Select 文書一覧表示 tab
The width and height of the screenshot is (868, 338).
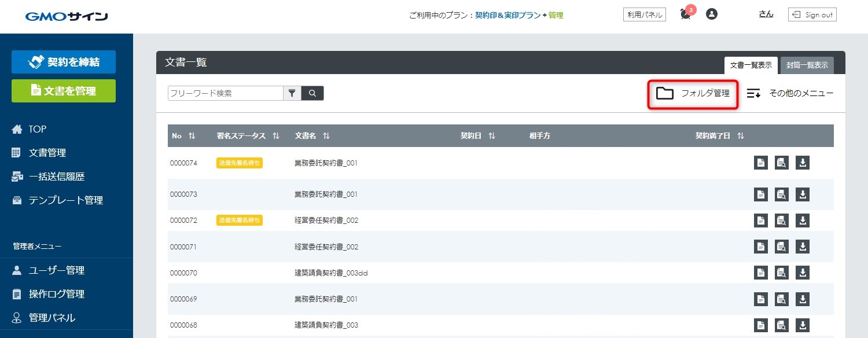(x=751, y=65)
